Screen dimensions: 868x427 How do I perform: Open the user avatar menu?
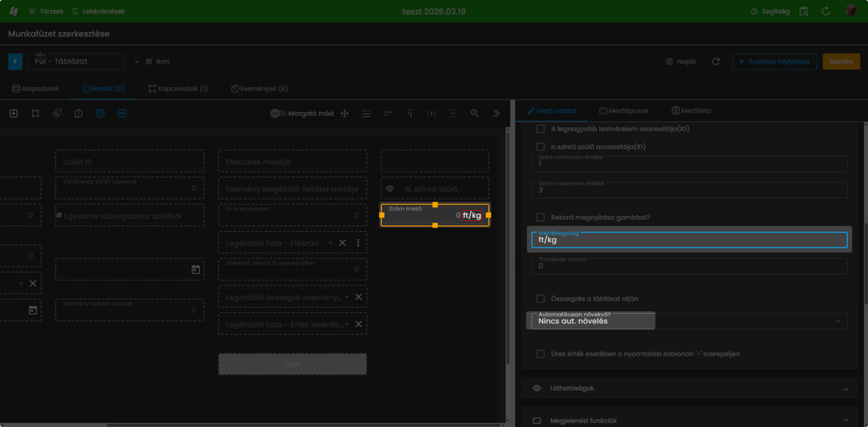[x=851, y=10]
